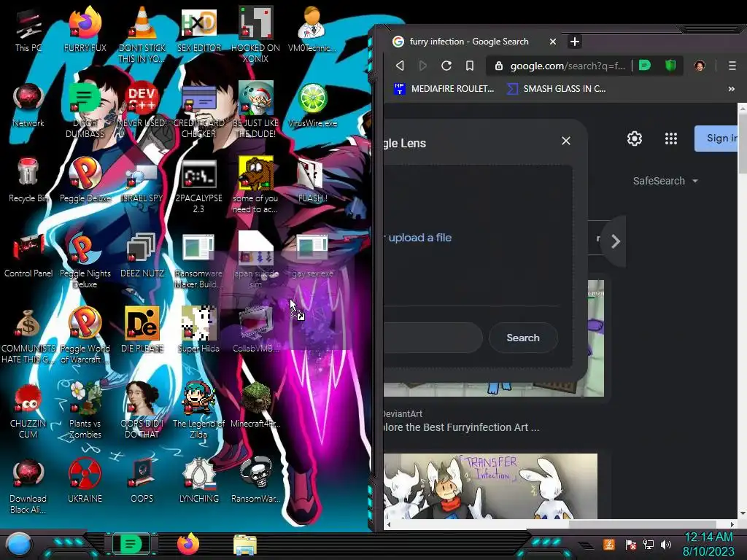Select the Chuzzle red fuzzball icon
Image resolution: width=747 pixels, height=560 pixels.
click(28, 411)
